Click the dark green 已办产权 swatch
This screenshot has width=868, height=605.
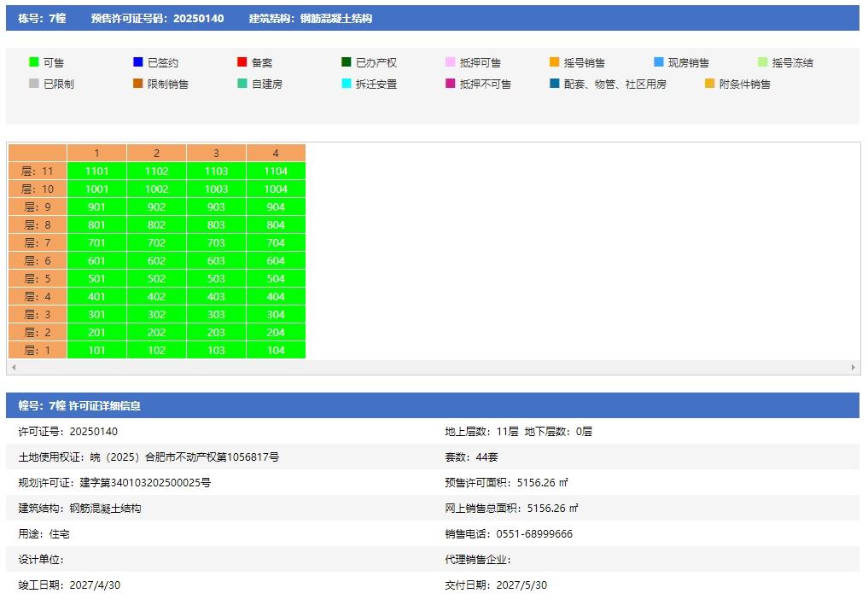347,62
